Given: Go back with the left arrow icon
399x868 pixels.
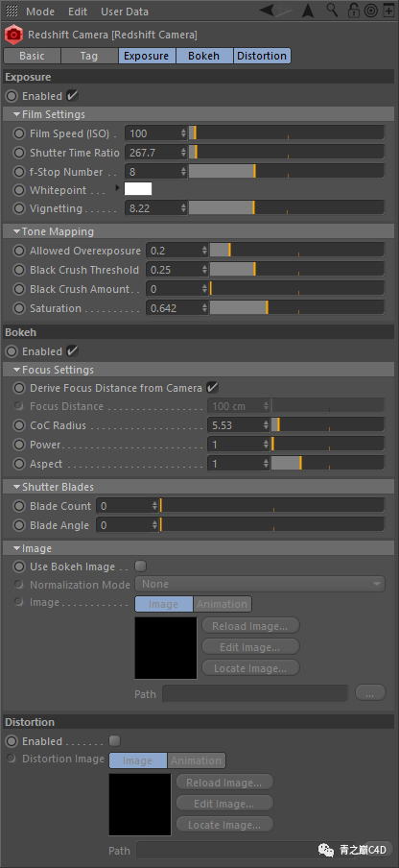Looking at the screenshot, I should pos(267,10).
